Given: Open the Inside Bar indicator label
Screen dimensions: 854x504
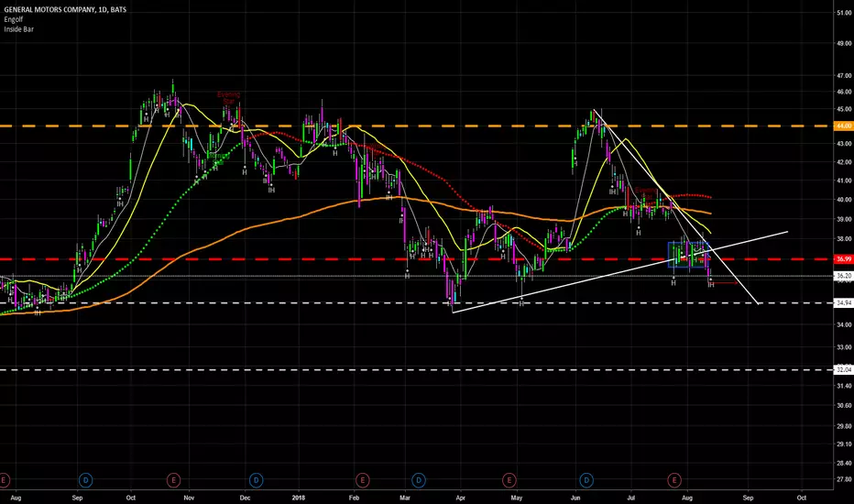Looking at the screenshot, I should pyautogui.click(x=18, y=29).
